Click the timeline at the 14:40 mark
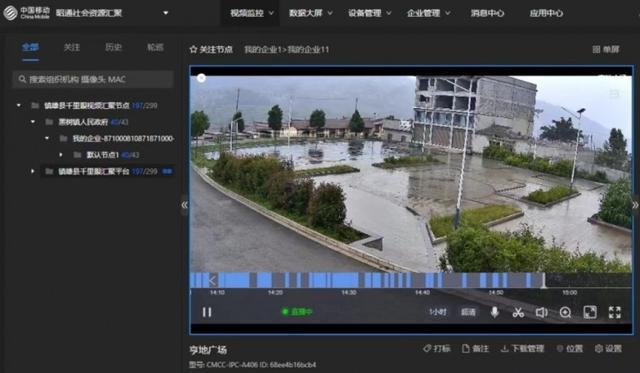This screenshot has width=640, height=373. click(422, 293)
